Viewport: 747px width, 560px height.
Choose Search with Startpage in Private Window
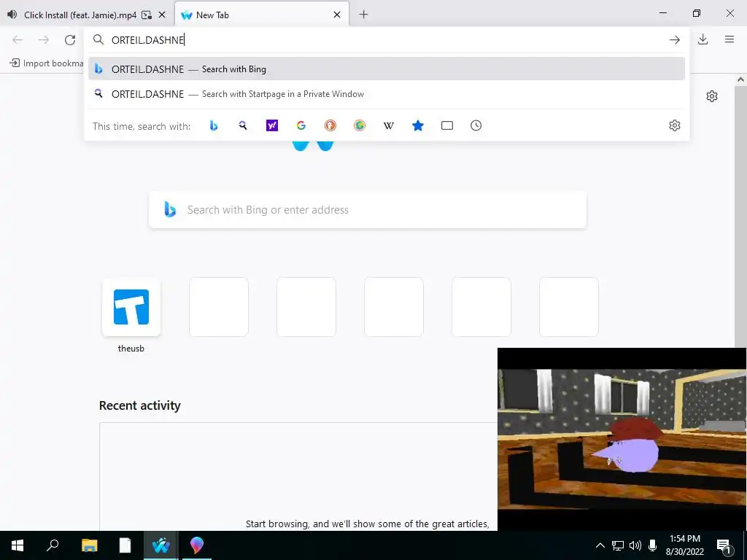tap(387, 94)
